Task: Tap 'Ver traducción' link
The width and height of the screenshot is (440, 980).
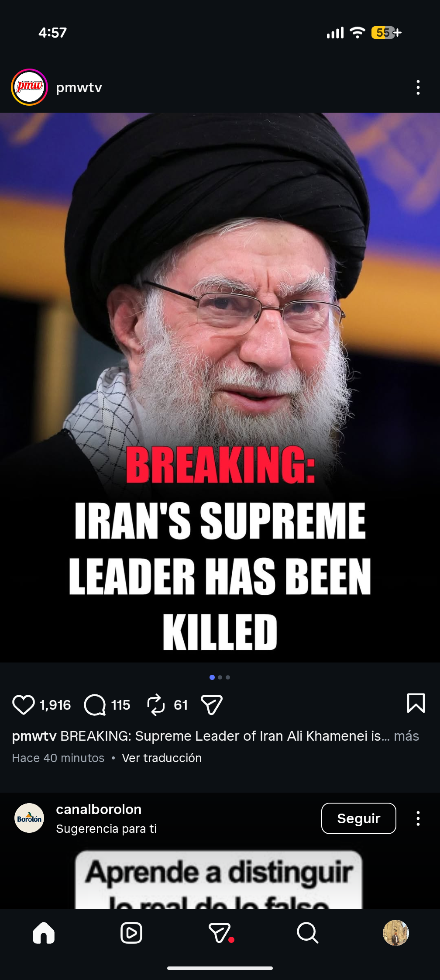Action: (x=162, y=758)
